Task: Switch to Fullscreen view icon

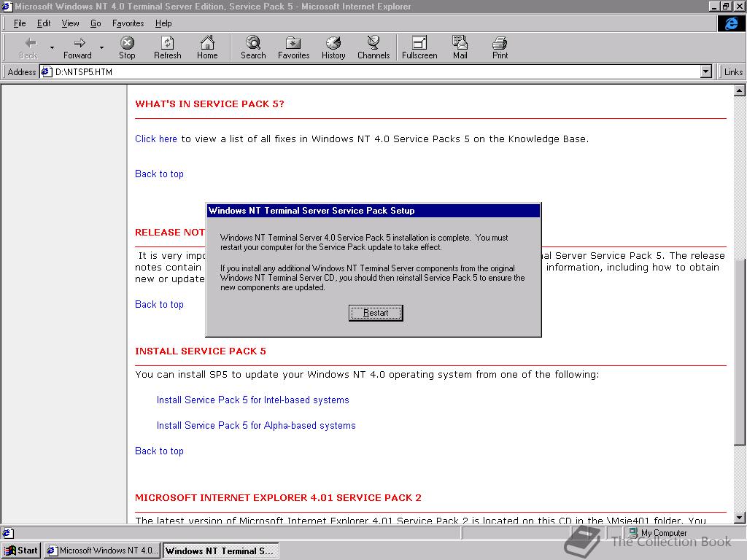Action: (419, 43)
